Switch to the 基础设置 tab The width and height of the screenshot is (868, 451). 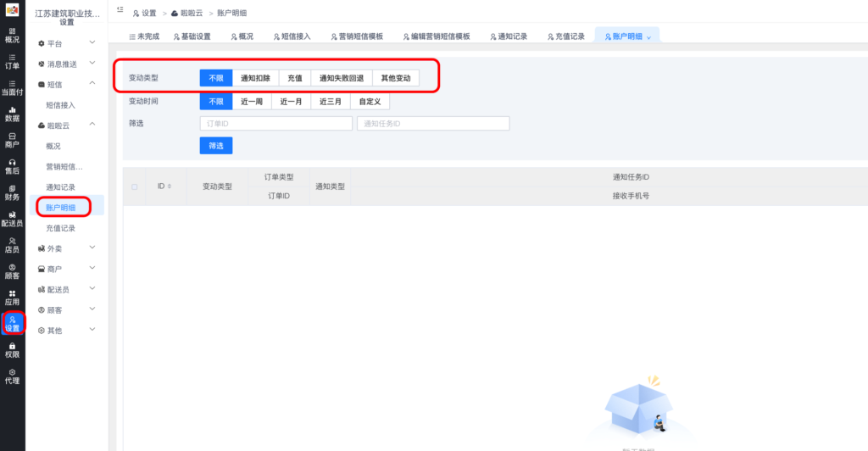[192, 36]
